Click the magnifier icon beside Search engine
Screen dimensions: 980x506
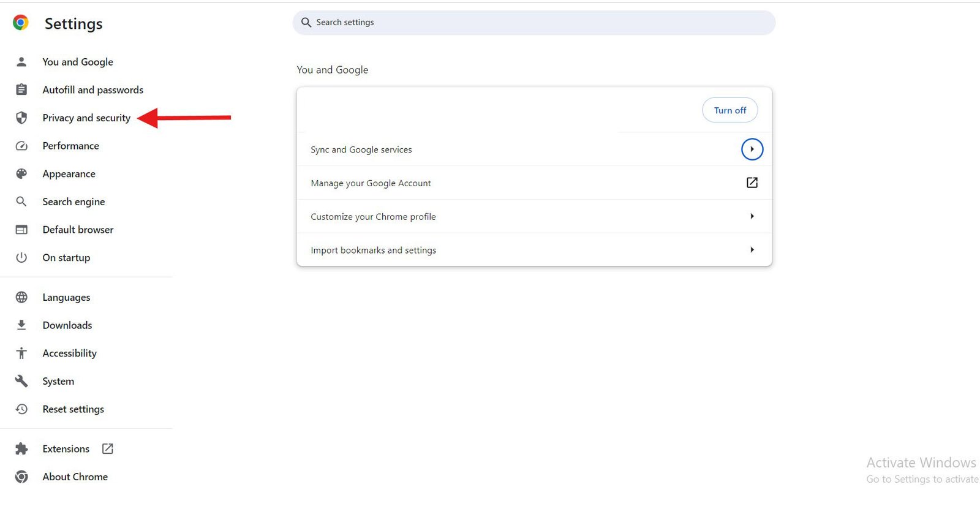pos(21,202)
